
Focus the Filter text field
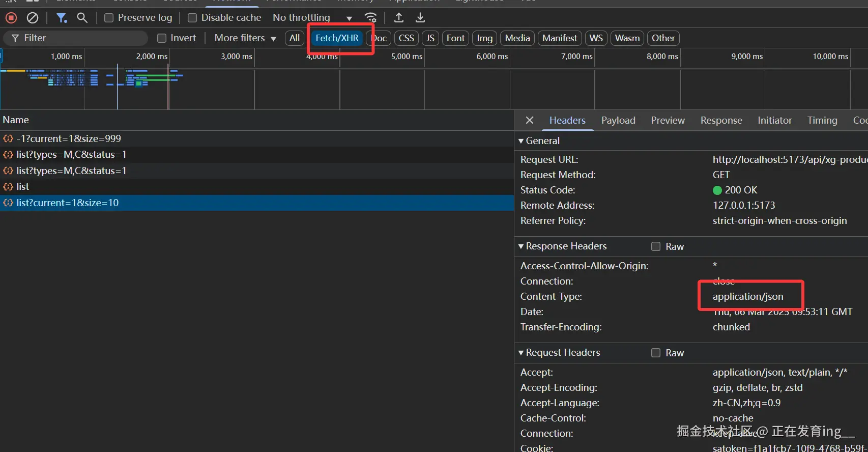(x=75, y=38)
